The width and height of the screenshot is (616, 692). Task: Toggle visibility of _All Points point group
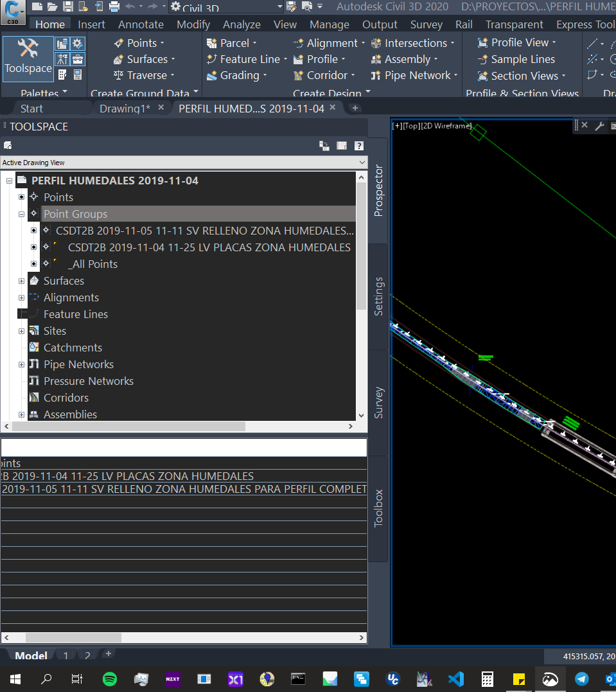(33, 263)
